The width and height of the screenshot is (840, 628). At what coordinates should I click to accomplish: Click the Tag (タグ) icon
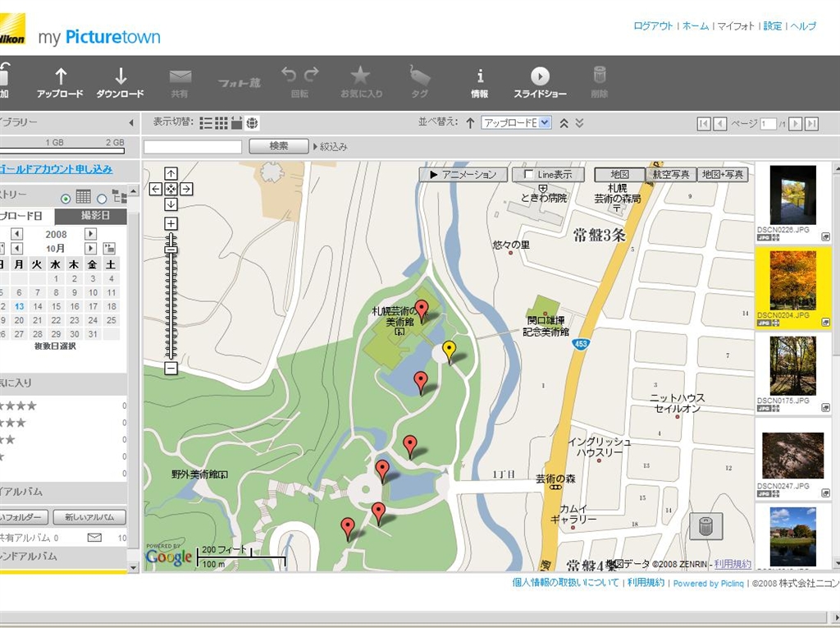click(x=420, y=76)
